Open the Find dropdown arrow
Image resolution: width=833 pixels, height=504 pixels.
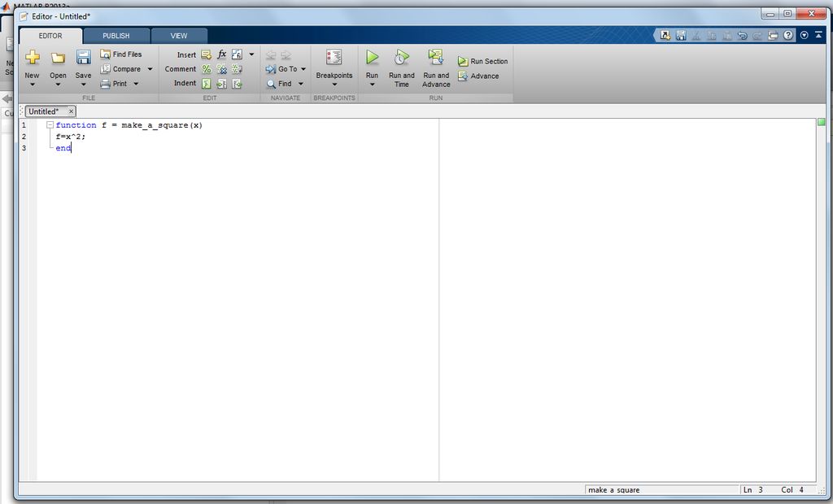coord(301,84)
